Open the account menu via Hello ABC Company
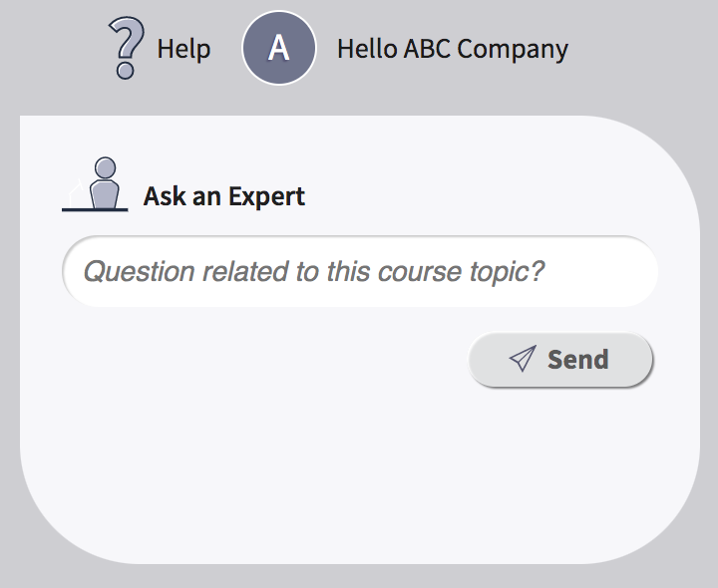 coord(453,49)
